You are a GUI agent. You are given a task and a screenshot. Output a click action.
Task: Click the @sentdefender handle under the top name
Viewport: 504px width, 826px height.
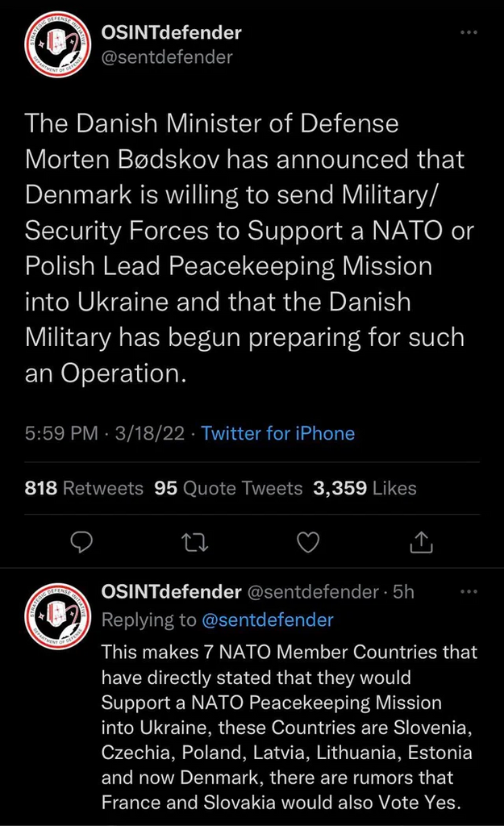[167, 56]
